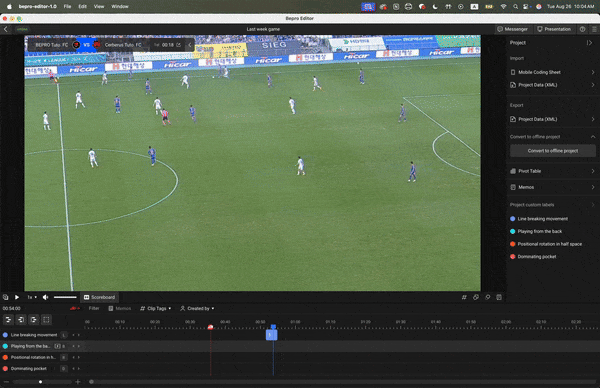The height and width of the screenshot is (388, 600).
Task: Open the Clip Tags dropdown
Action: point(155,308)
